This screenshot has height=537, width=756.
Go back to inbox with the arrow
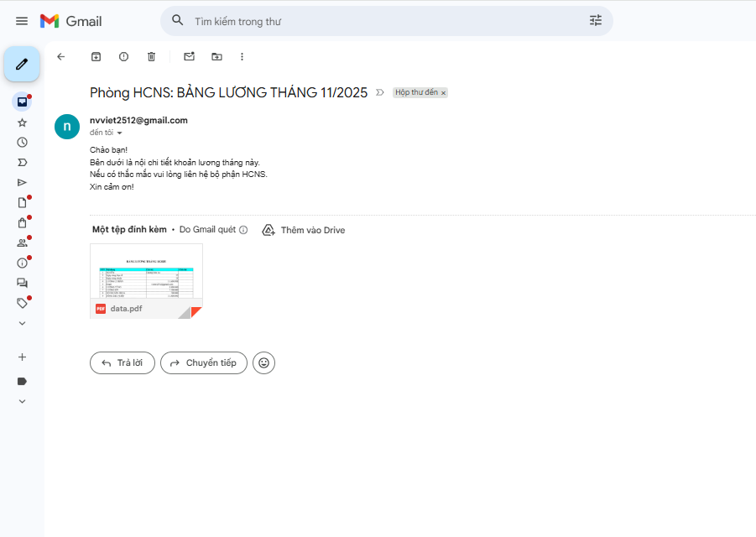[x=60, y=56]
